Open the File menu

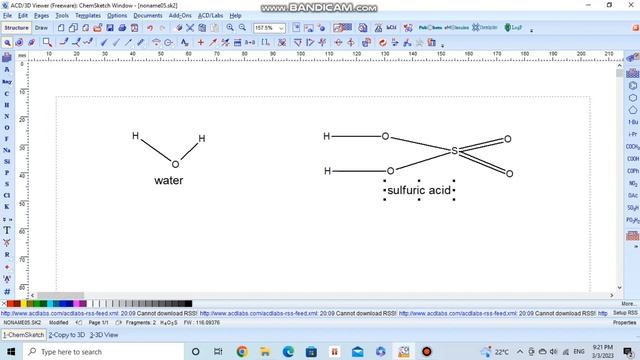coord(7,16)
